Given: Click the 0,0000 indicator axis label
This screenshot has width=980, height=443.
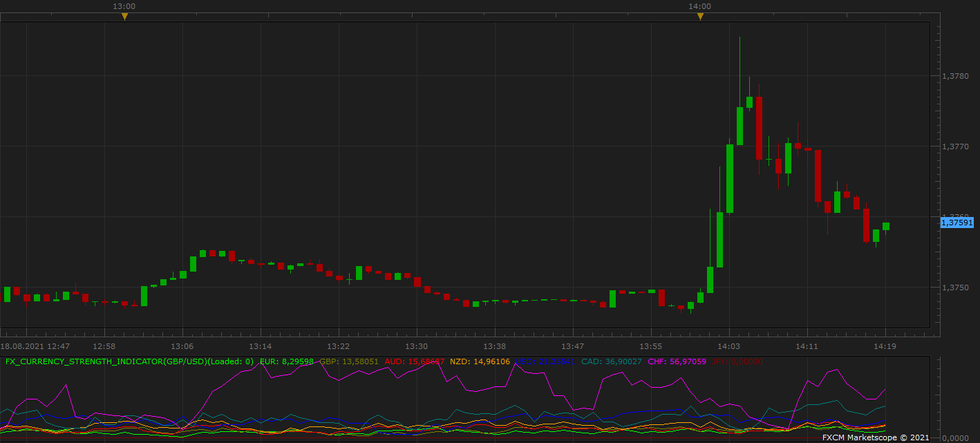Looking at the screenshot, I should click(x=957, y=437).
